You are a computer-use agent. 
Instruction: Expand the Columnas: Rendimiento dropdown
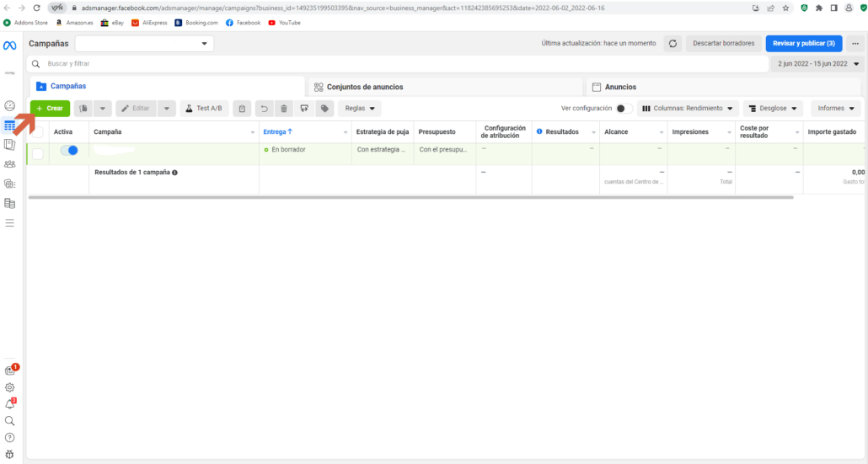[x=689, y=109]
